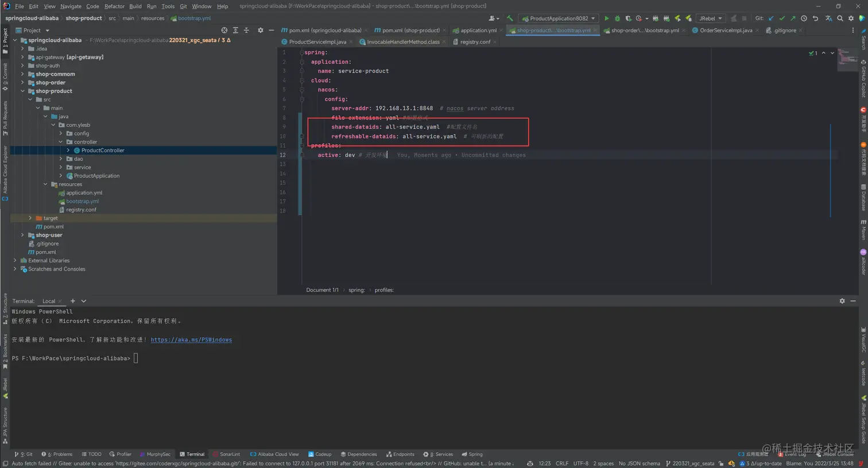
Task: Open the Maven side panel
Action: (863, 230)
